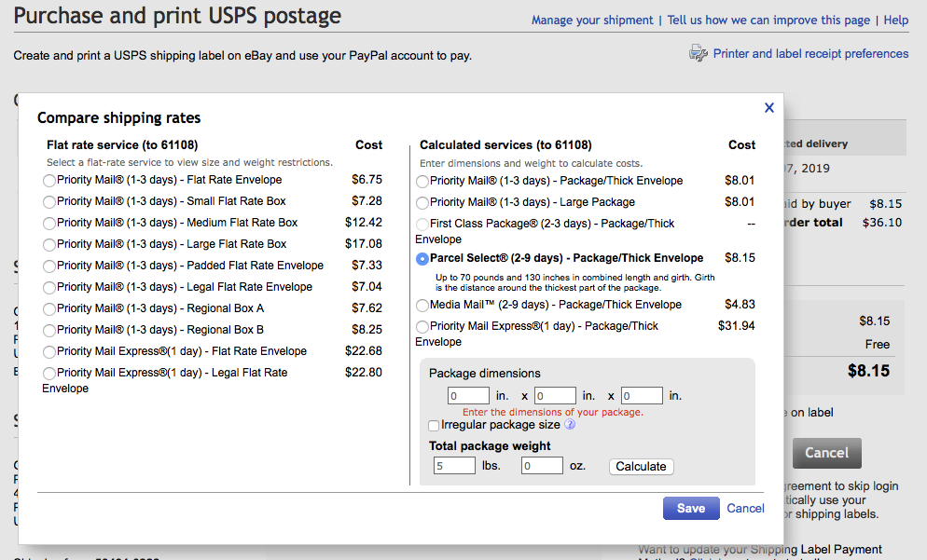The width and height of the screenshot is (927, 560).
Task: Click the pounds weight input field
Action: tap(454, 466)
